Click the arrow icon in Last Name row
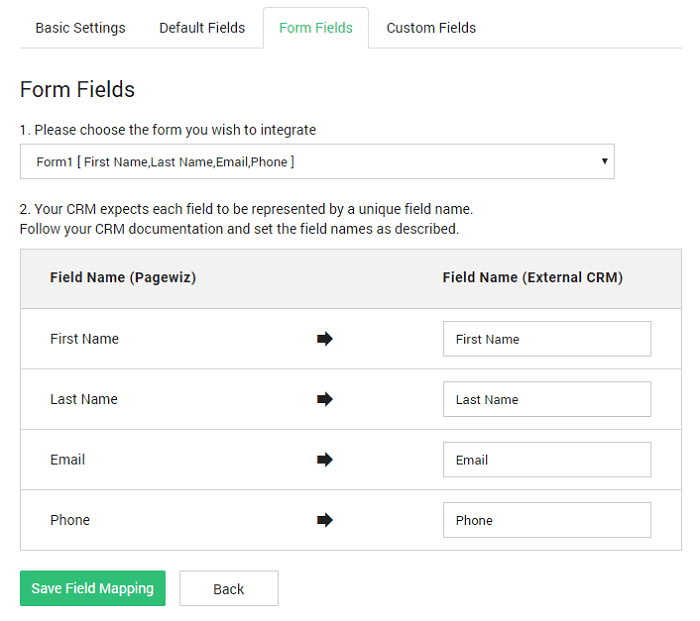This screenshot has height=621, width=700. coord(324,399)
